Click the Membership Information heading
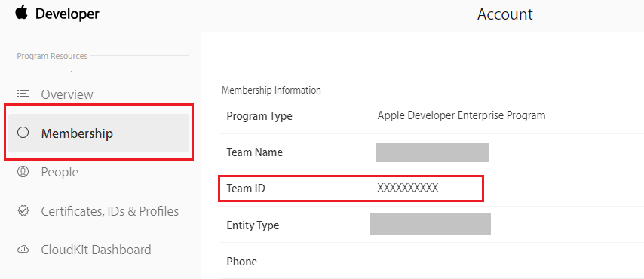The image size is (644, 279). [271, 90]
